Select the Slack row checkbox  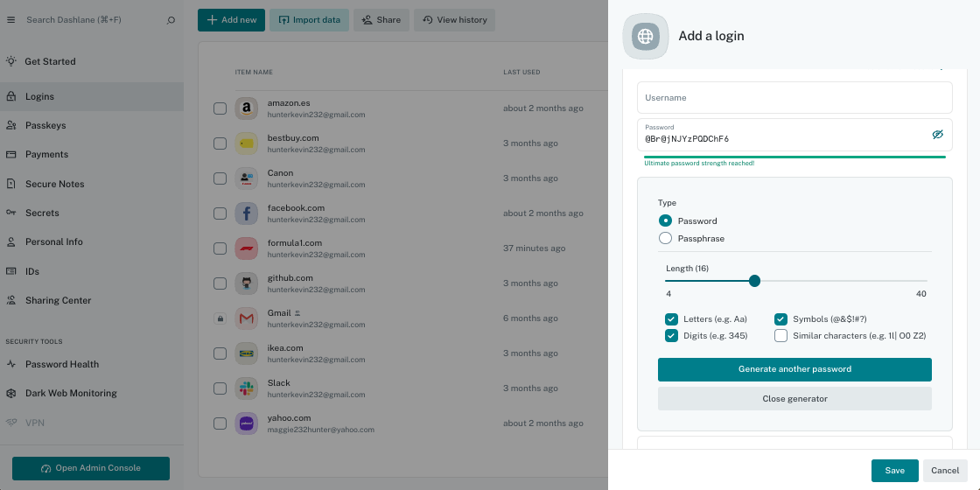coord(220,388)
